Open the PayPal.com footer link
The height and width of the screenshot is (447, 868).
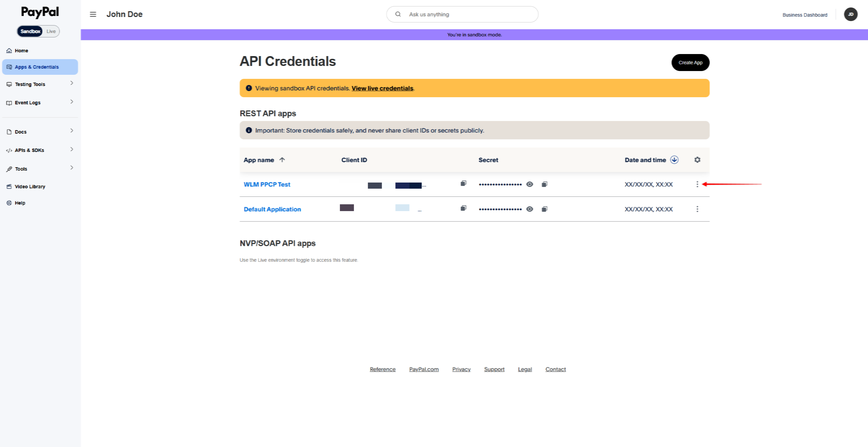coord(424,369)
